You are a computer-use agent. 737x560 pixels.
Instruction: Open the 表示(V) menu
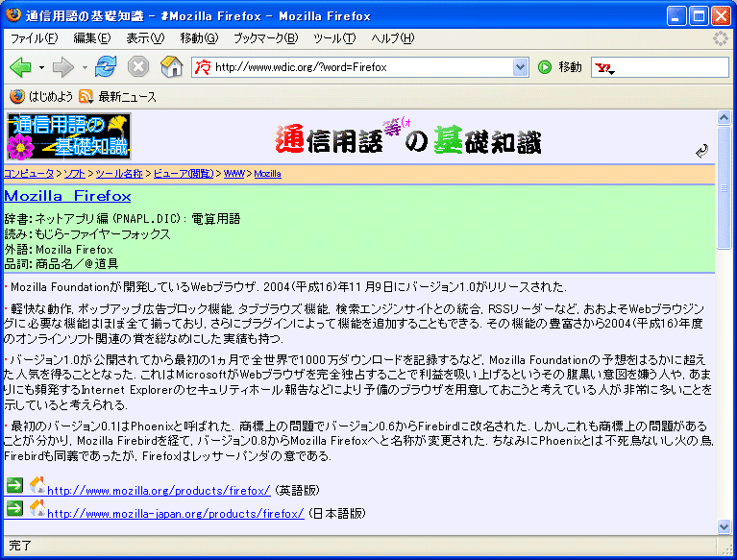point(145,38)
